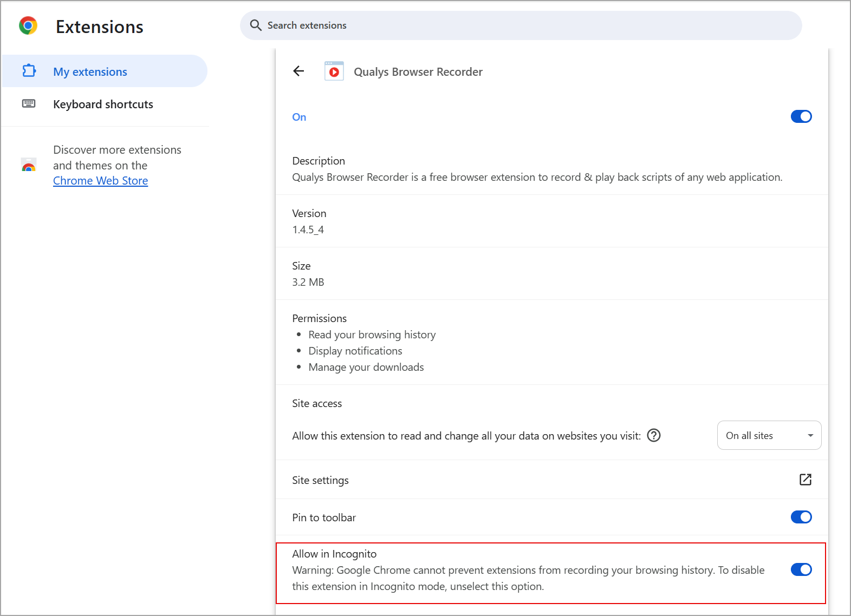The height and width of the screenshot is (616, 851).
Task: Click the version number 1.4.5_4
Action: coord(308,230)
